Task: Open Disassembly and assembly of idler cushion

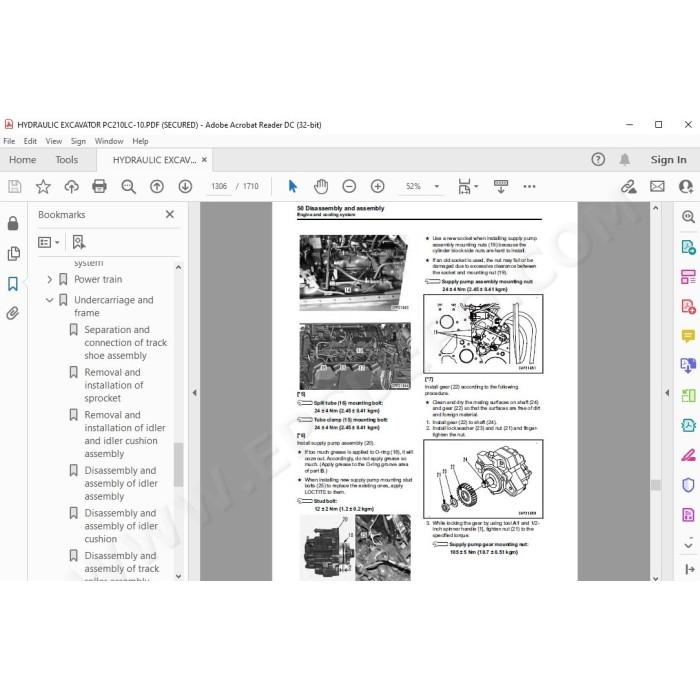Action: (x=121, y=525)
